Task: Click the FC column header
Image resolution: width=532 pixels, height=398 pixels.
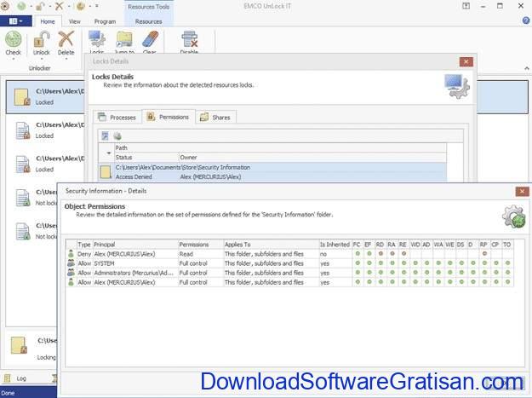Action: pyautogui.click(x=357, y=245)
